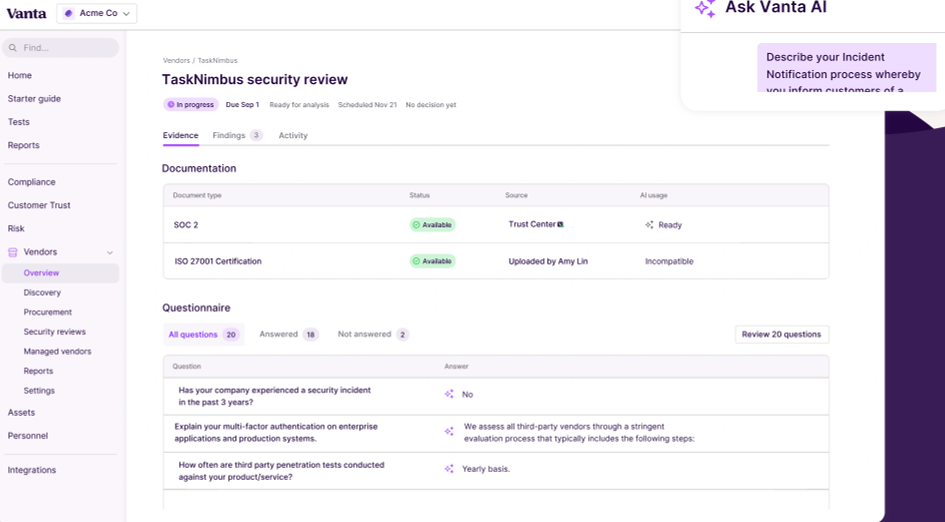Click the AI sparkle next to Yearly basis
The height and width of the screenshot is (522, 945).
449,469
